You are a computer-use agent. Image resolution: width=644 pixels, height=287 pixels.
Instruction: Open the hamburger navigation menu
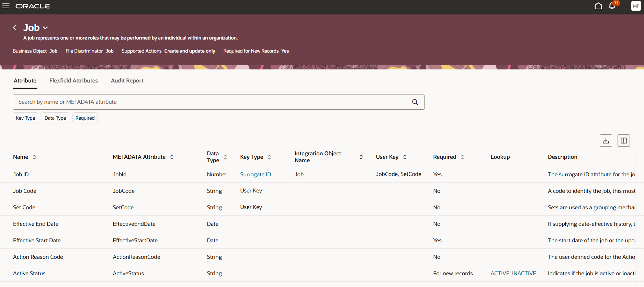[x=6, y=6]
